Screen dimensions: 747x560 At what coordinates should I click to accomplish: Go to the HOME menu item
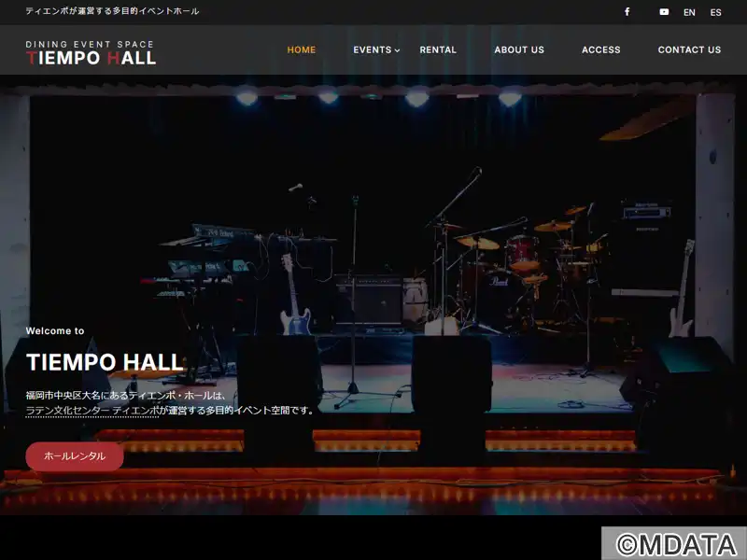click(x=301, y=49)
